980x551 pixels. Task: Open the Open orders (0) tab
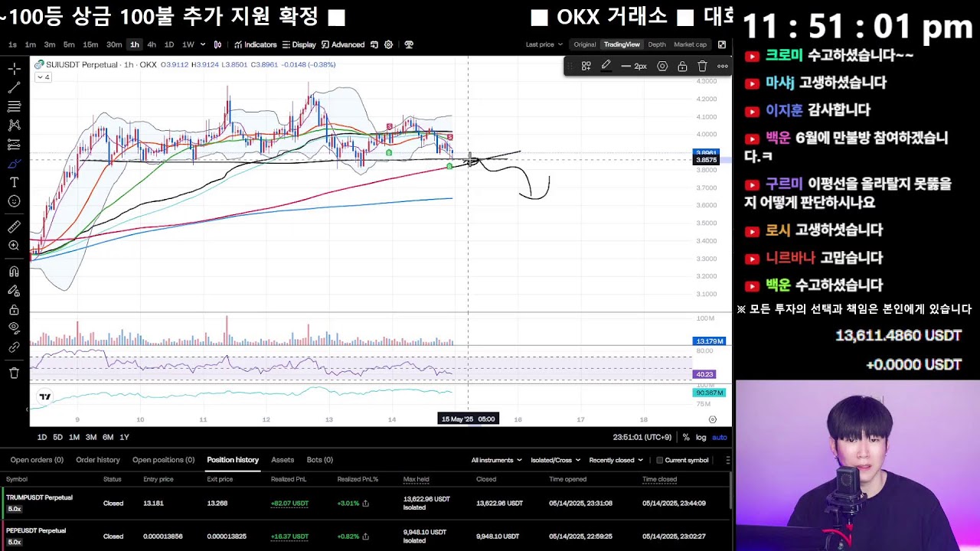coord(37,460)
